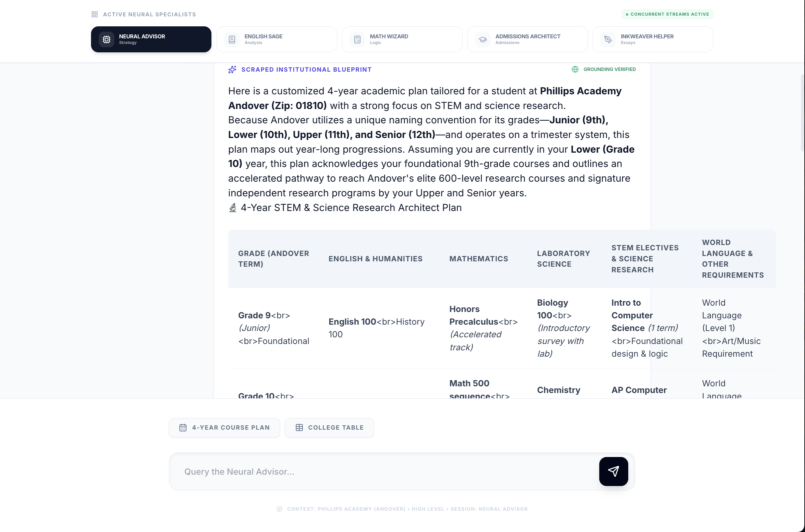
Task: Click the Intro to Computer Science cell
Action: [647, 328]
